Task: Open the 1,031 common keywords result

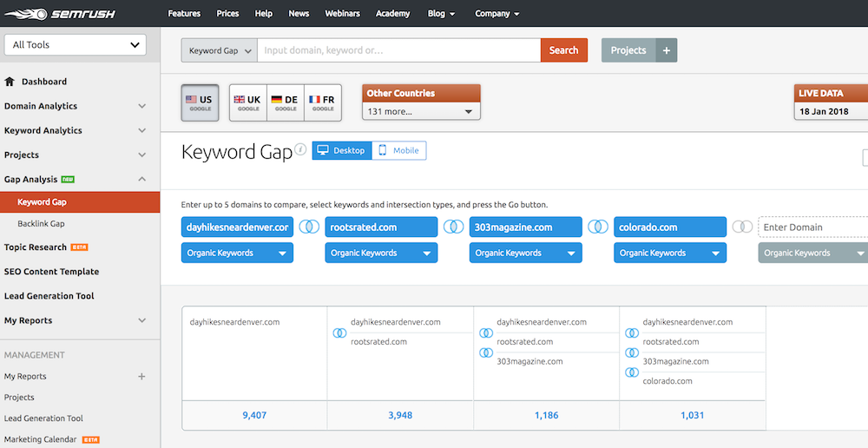Action: point(693,415)
